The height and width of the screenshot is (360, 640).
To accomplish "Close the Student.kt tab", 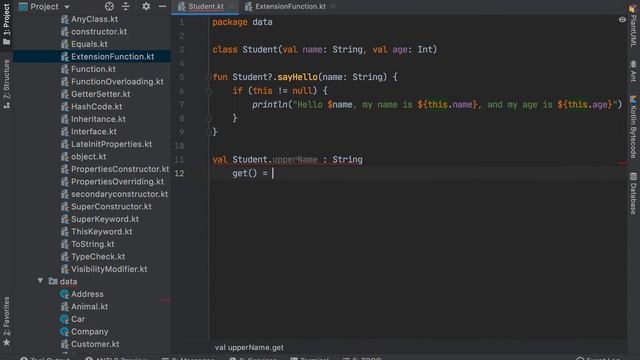I will (233, 7).
